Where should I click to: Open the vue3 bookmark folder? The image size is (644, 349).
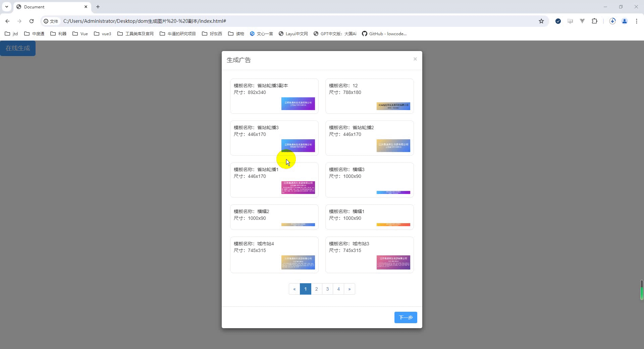pyautogui.click(x=103, y=34)
